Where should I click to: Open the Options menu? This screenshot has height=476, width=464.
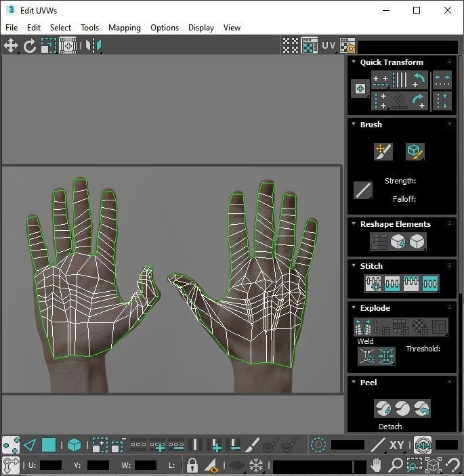[165, 28]
